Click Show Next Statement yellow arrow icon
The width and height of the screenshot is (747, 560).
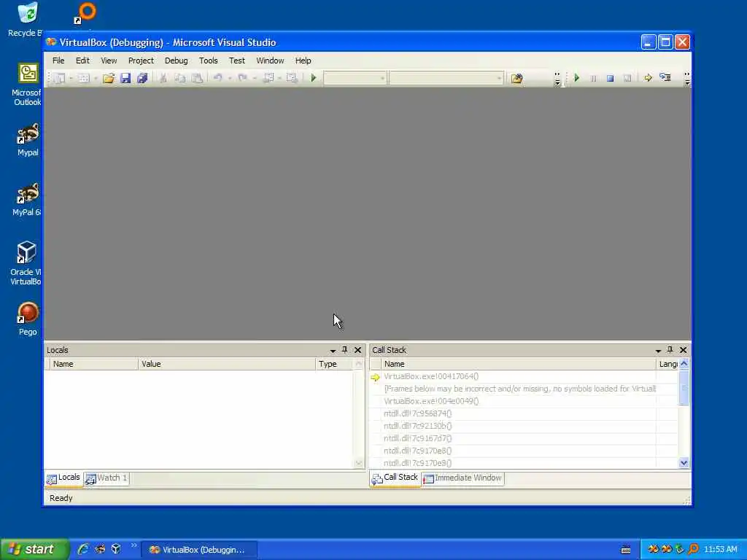(x=648, y=78)
